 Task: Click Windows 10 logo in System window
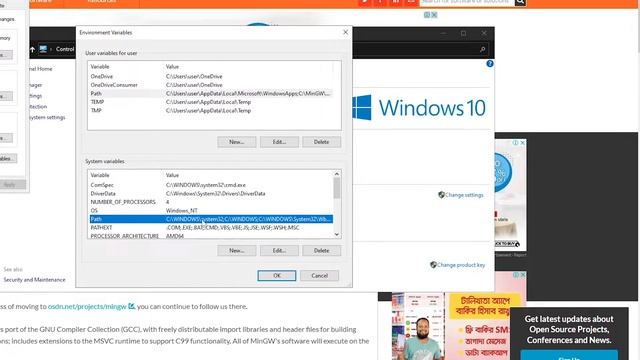pyautogui.click(x=419, y=108)
